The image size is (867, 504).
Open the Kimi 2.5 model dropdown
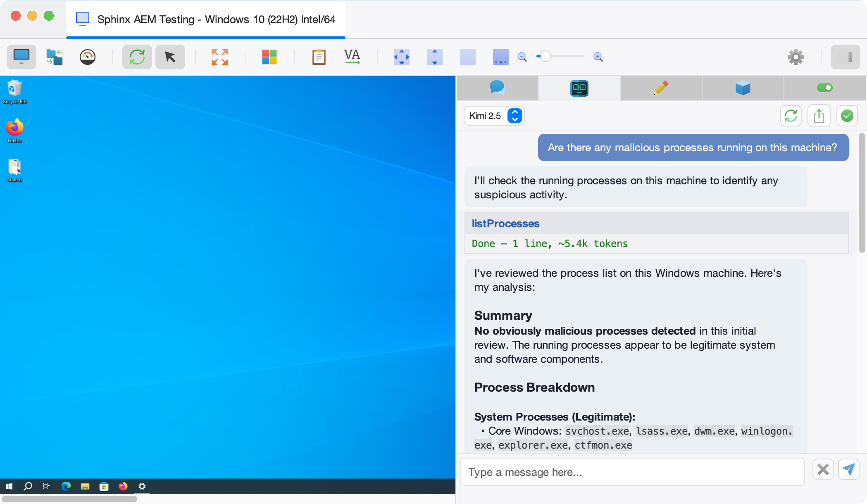pyautogui.click(x=494, y=116)
